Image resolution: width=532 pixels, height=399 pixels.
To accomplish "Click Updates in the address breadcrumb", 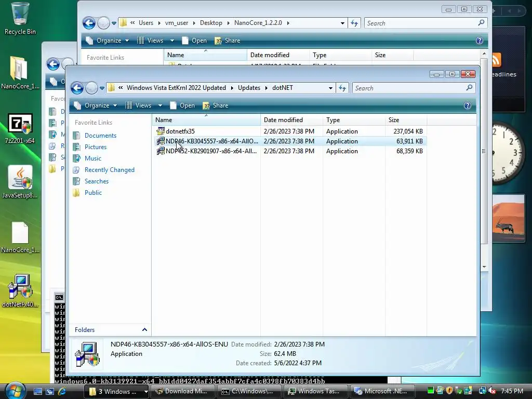I will coord(249,88).
